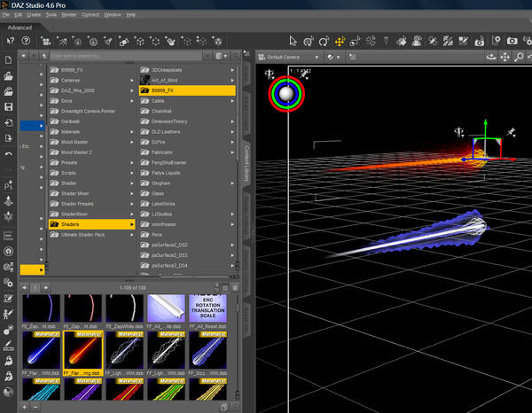Click the Save floppy disk icon
532x413 pixels.
[8, 106]
